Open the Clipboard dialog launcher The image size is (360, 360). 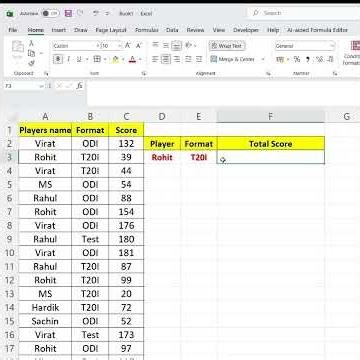(46, 73)
